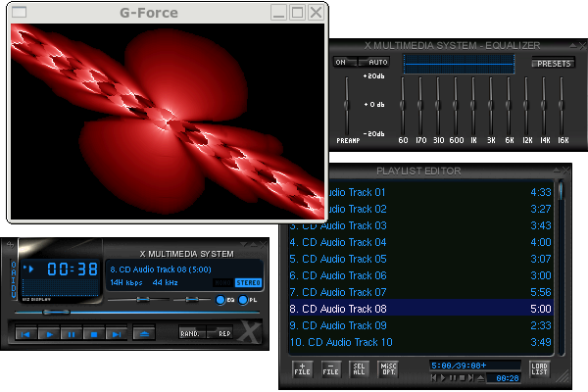Click the equalizer windowshade arrow
The width and height of the screenshot is (588, 392).
point(573,46)
